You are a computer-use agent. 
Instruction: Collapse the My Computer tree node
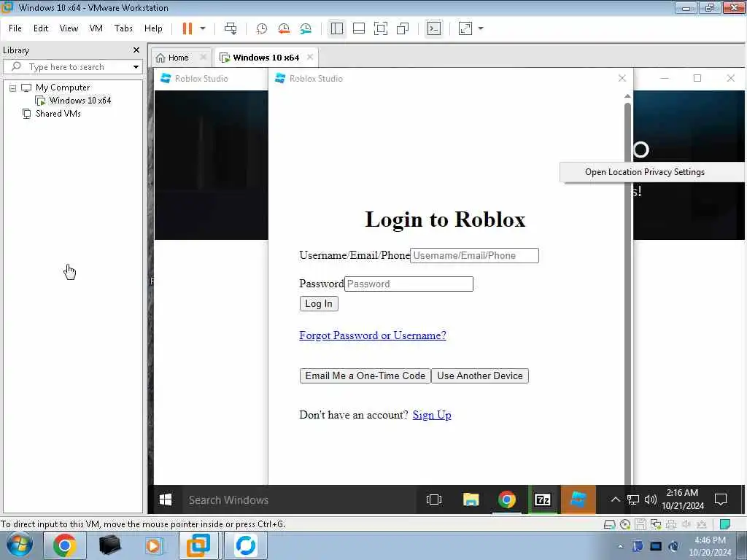13,88
